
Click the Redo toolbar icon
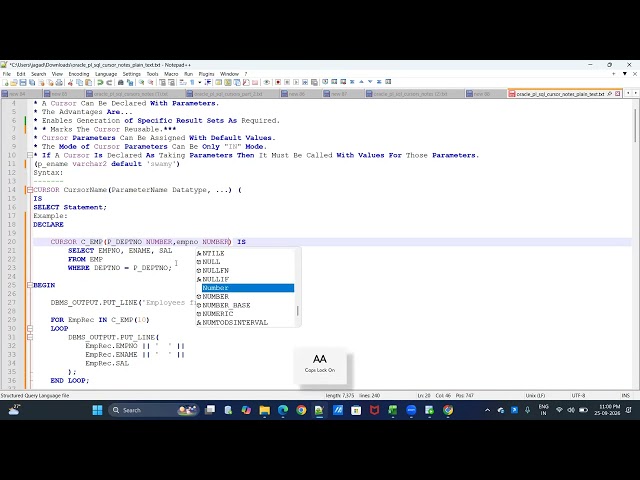coord(109,82)
